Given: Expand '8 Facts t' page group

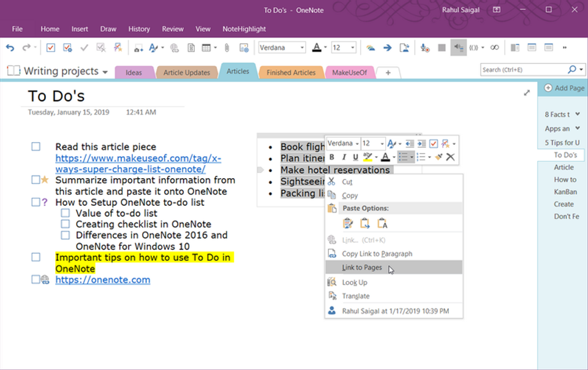Looking at the screenshot, I should click(578, 114).
